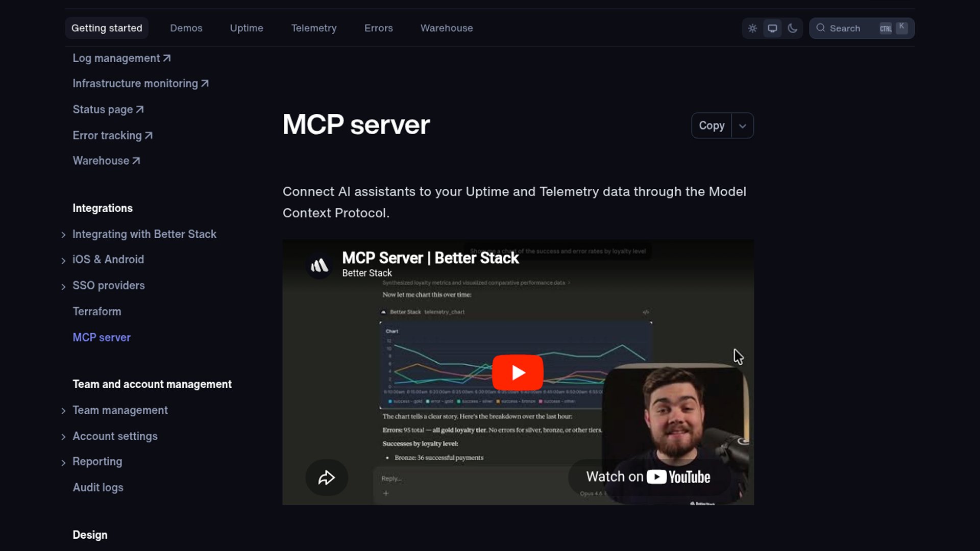
Task: Click the Design section heading
Action: click(x=90, y=535)
